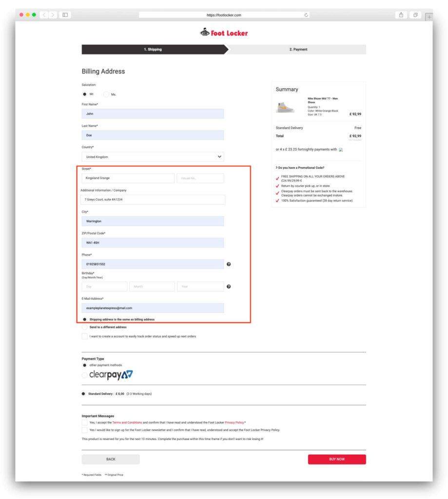Select the Ms. salutation
This screenshot has width=448, height=499.
coord(106,94)
